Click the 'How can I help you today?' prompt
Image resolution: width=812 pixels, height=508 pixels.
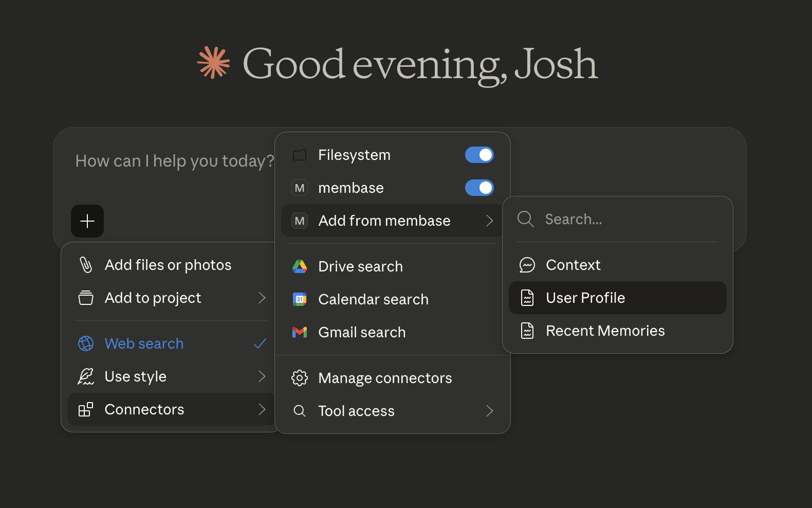click(x=175, y=161)
